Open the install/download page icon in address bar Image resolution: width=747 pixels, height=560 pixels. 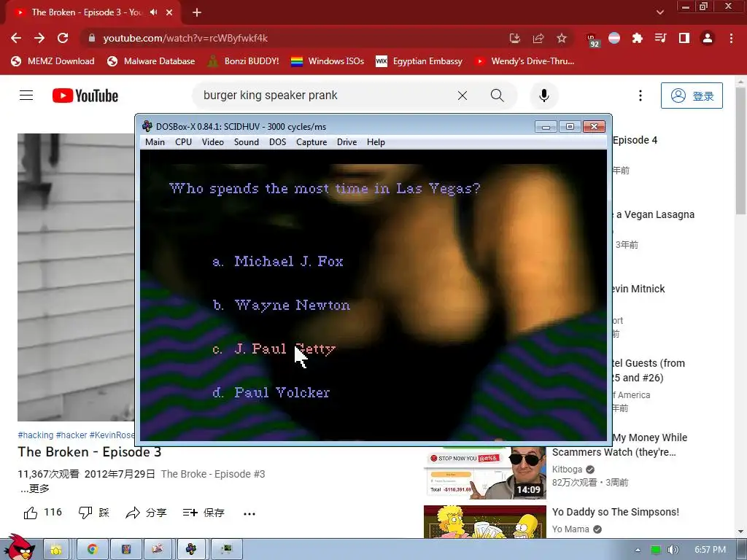coord(514,38)
